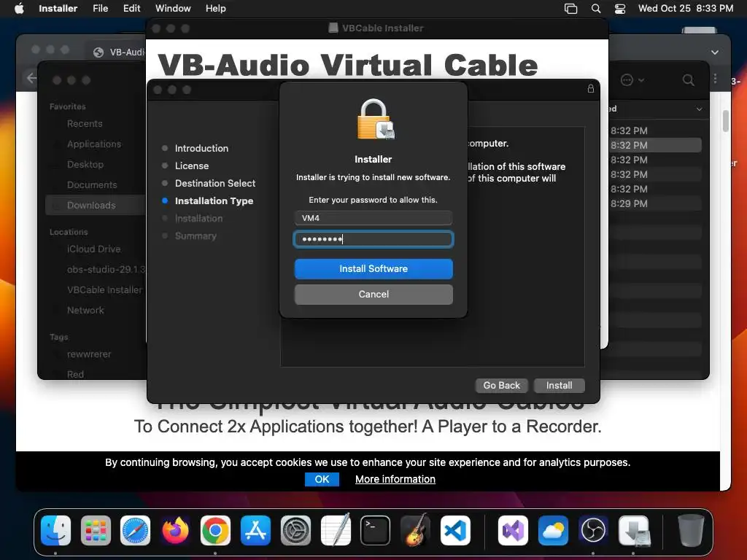Open OBS Studio from the dock
The height and width of the screenshot is (560, 747).
(x=593, y=530)
